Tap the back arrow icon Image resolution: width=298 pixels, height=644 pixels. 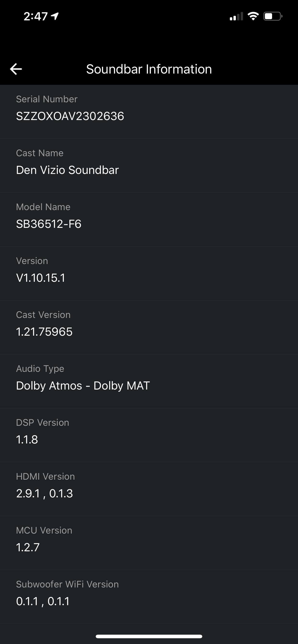(16, 69)
